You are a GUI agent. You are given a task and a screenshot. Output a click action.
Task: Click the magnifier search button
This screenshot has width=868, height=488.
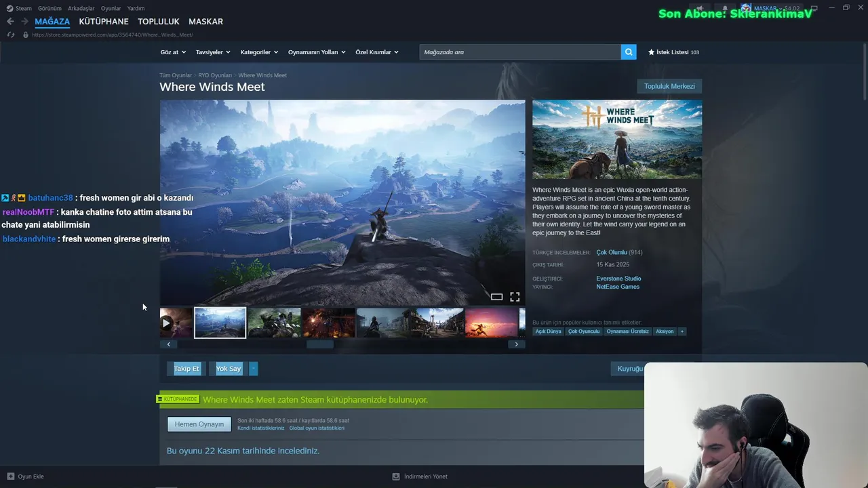click(x=629, y=52)
